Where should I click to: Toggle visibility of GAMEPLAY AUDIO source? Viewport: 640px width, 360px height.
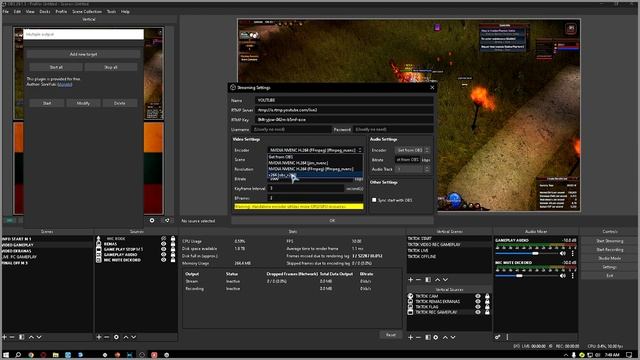point(163,254)
